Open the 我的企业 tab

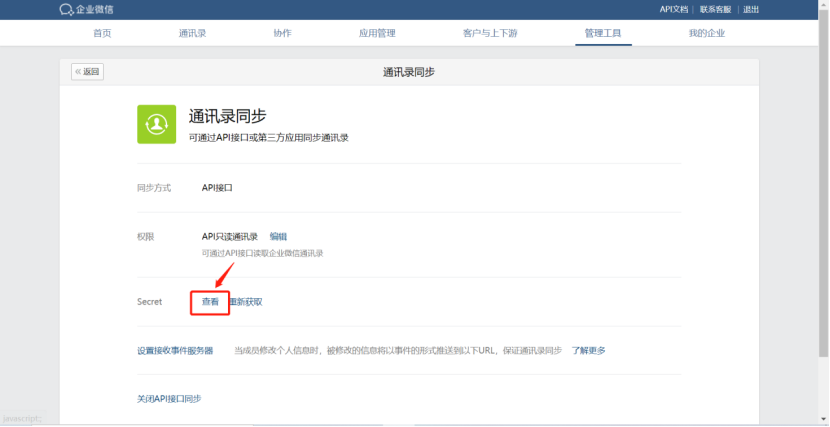point(707,33)
